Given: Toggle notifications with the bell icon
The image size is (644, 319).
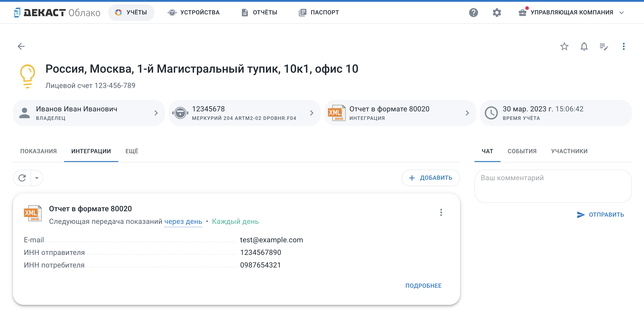Looking at the screenshot, I should coord(584,46).
